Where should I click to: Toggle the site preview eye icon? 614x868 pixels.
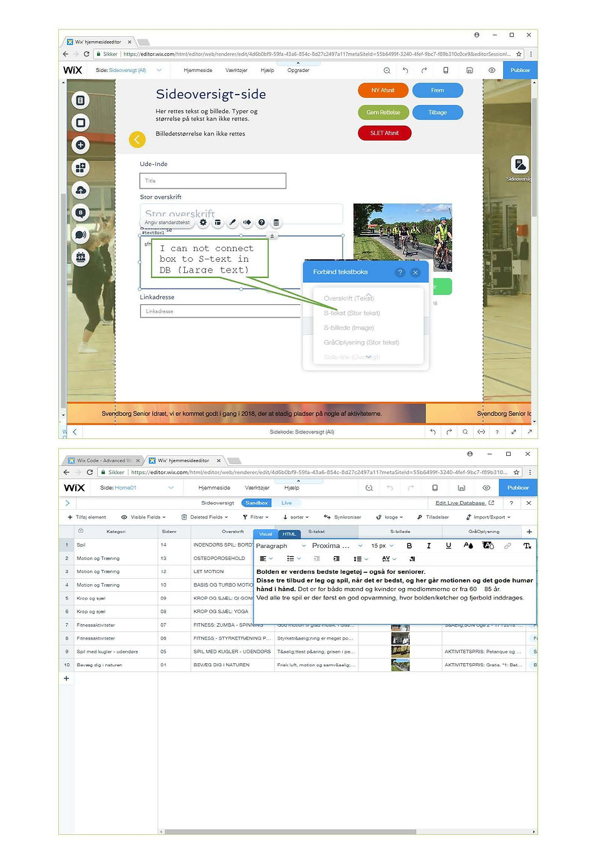pyautogui.click(x=491, y=70)
